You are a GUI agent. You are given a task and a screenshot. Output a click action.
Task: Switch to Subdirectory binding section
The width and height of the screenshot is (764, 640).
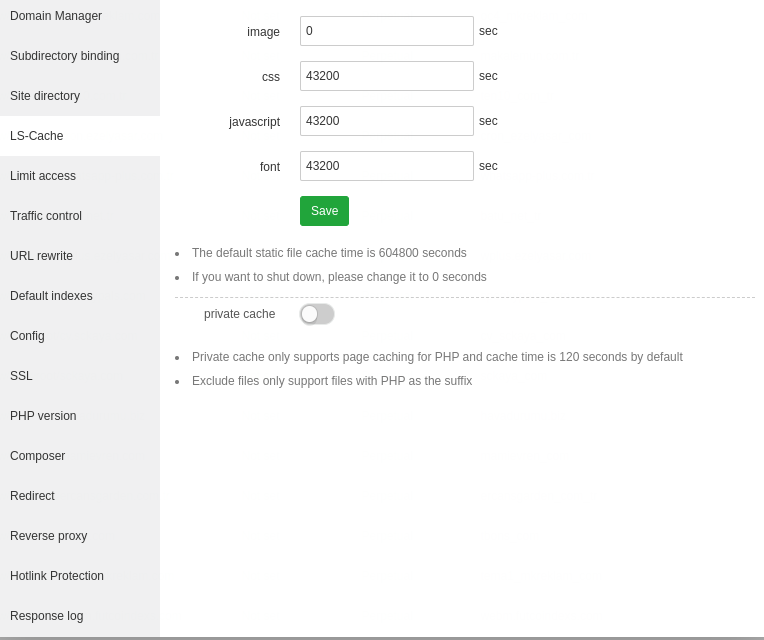(64, 56)
